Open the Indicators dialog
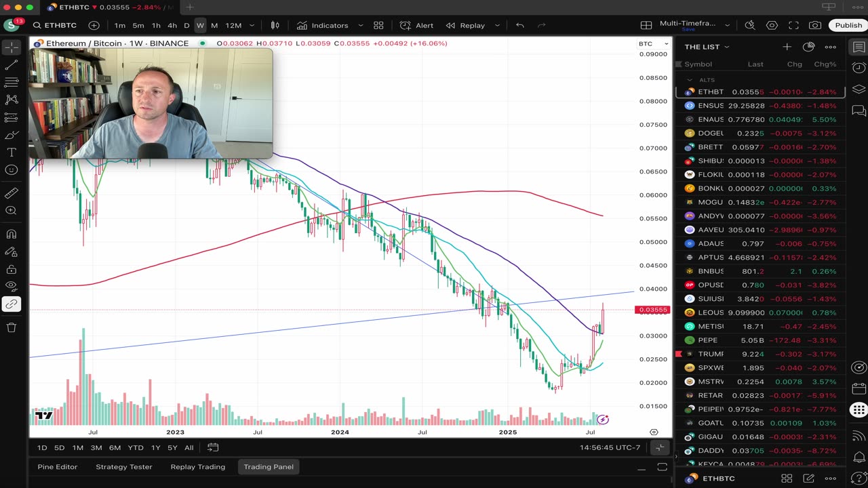The width and height of the screenshot is (868, 488). pyautogui.click(x=322, y=25)
